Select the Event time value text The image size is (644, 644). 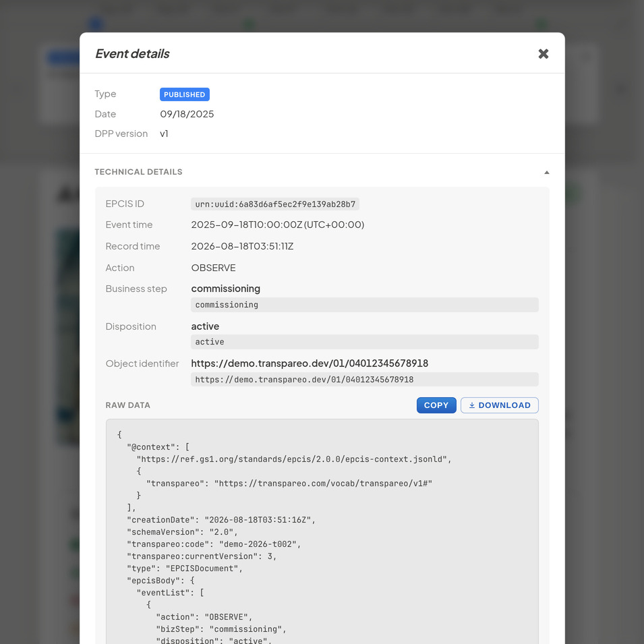point(277,225)
